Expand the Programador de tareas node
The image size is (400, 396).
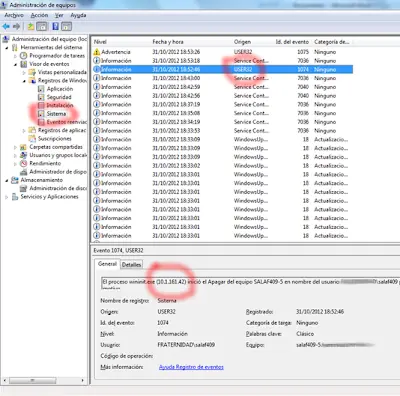click(15, 56)
